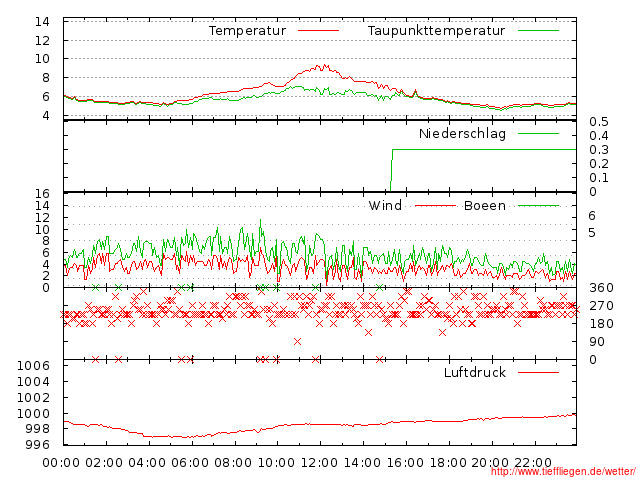Click the 1006 pressure axis label
Viewport: 640px width, 480px height.
(33, 366)
